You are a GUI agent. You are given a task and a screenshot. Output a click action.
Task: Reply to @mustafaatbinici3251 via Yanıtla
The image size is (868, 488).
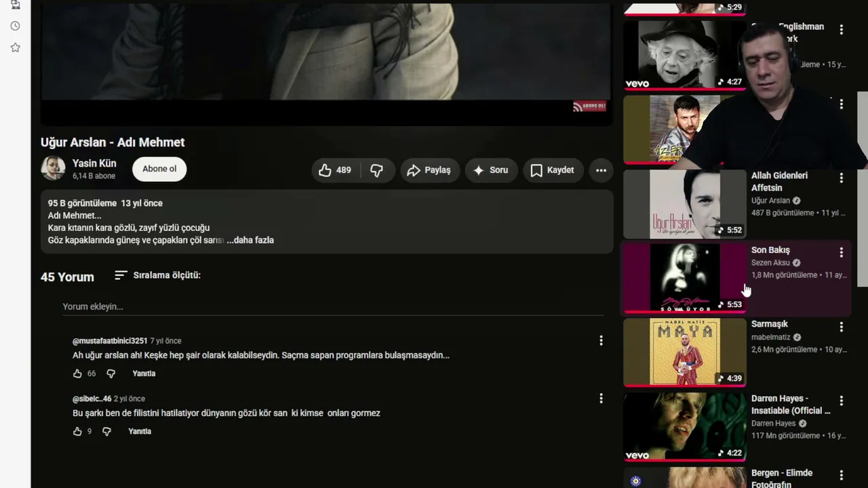tap(144, 373)
